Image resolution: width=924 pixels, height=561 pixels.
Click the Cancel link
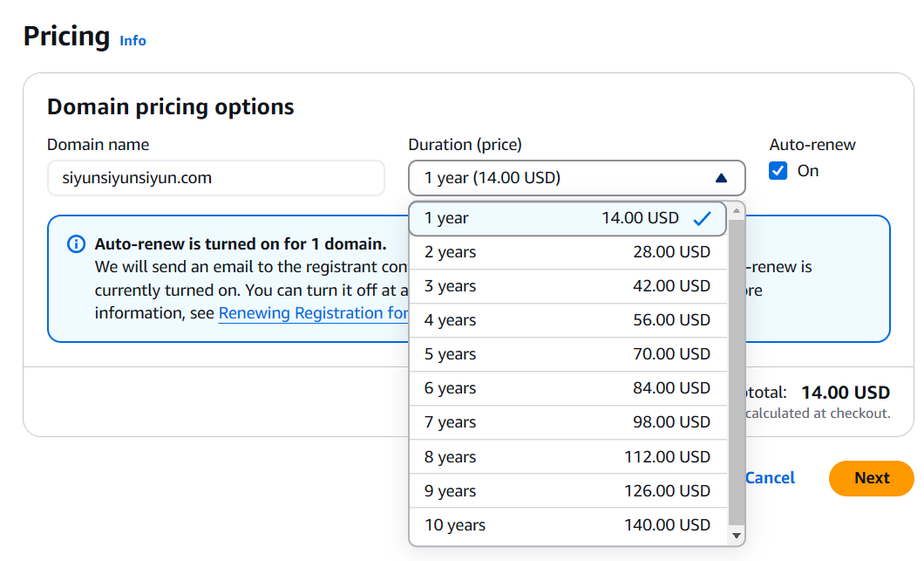point(771,478)
